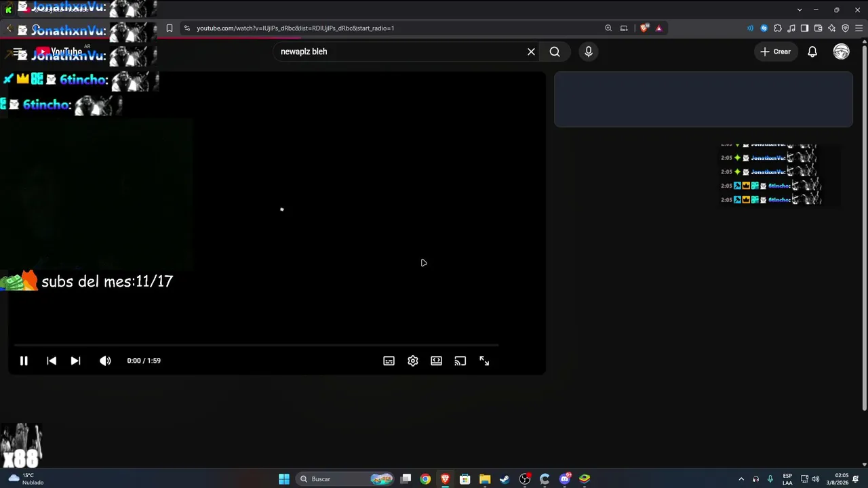Open Microsoft Store from the taskbar

click(465, 479)
